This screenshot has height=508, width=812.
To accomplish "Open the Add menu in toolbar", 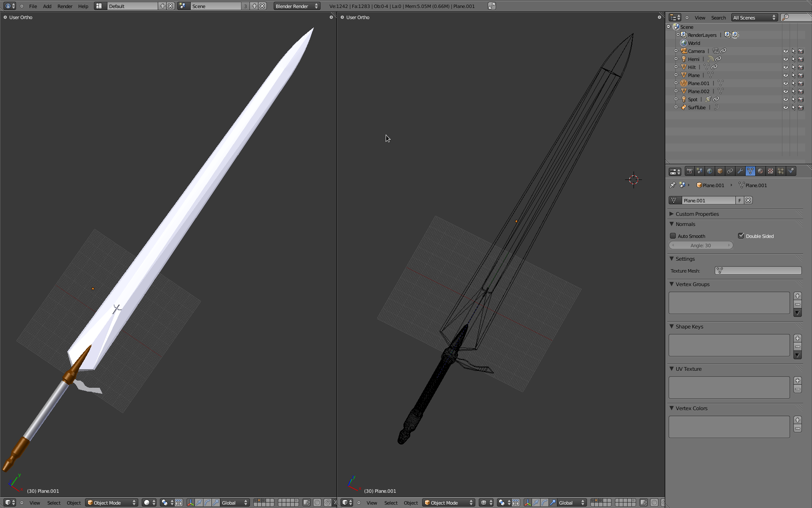I will (47, 6).
